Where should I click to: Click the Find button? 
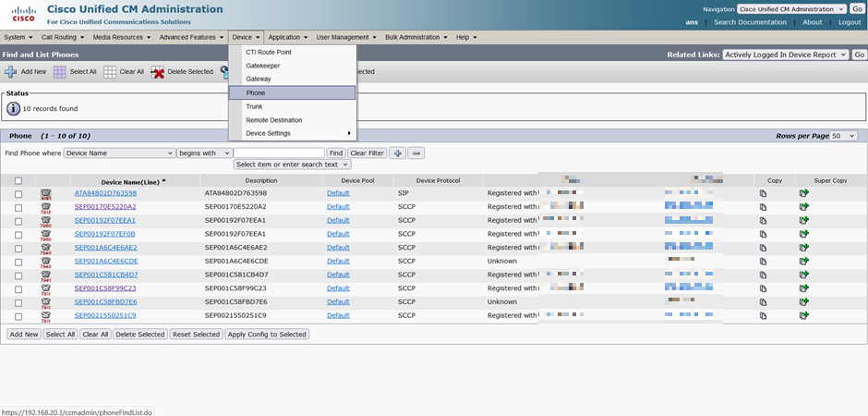click(336, 153)
